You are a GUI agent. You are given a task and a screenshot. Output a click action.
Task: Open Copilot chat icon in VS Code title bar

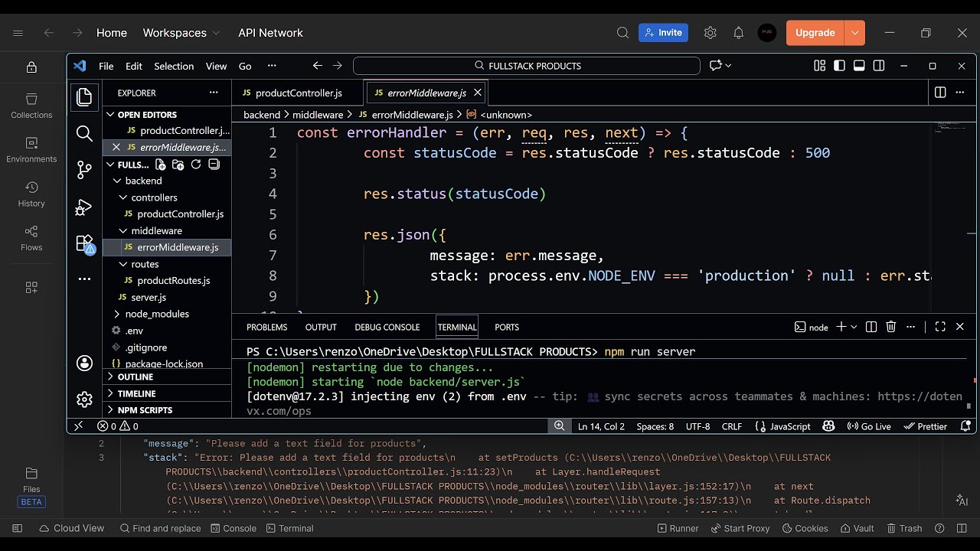716,66
